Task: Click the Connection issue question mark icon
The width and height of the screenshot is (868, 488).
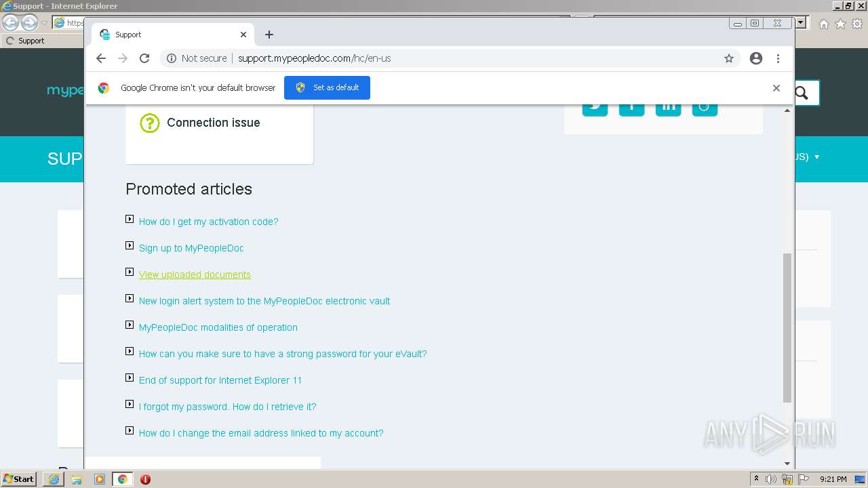Action: click(149, 123)
